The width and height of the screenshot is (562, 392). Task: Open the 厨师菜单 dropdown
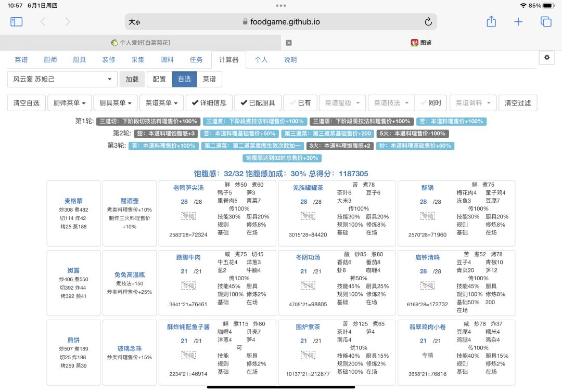70,103
